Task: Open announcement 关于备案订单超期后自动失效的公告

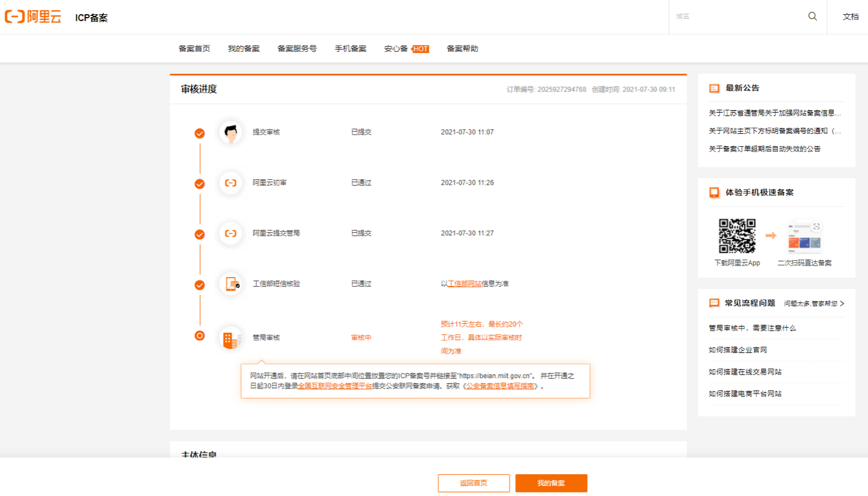Action: tap(765, 149)
